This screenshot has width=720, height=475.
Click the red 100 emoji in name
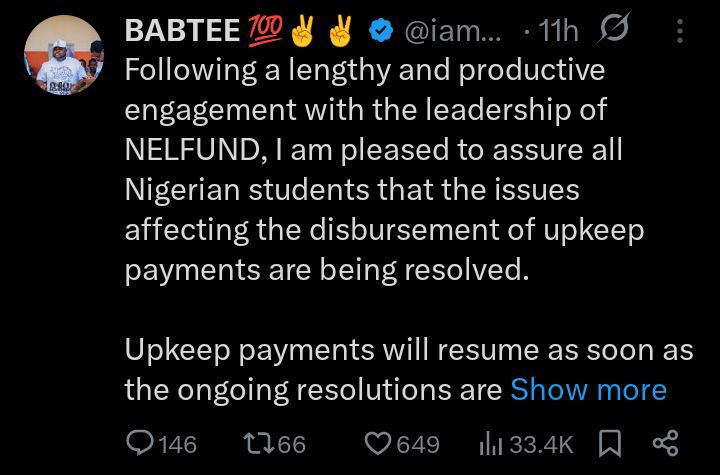[x=265, y=30]
